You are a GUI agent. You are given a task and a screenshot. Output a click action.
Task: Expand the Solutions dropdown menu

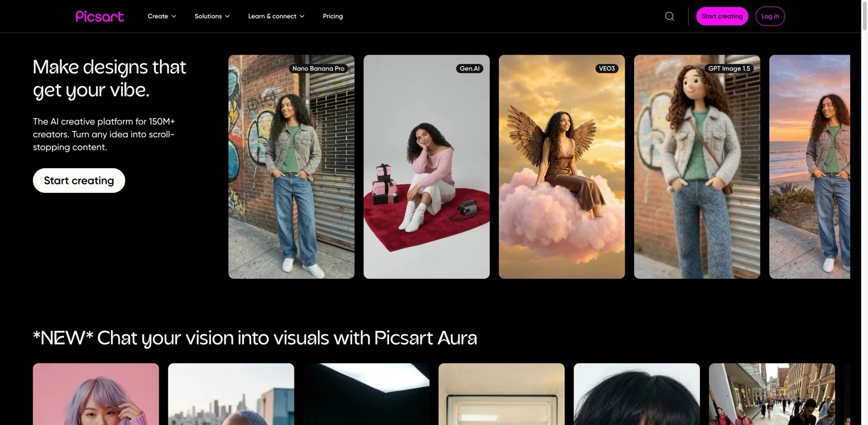coord(212,16)
